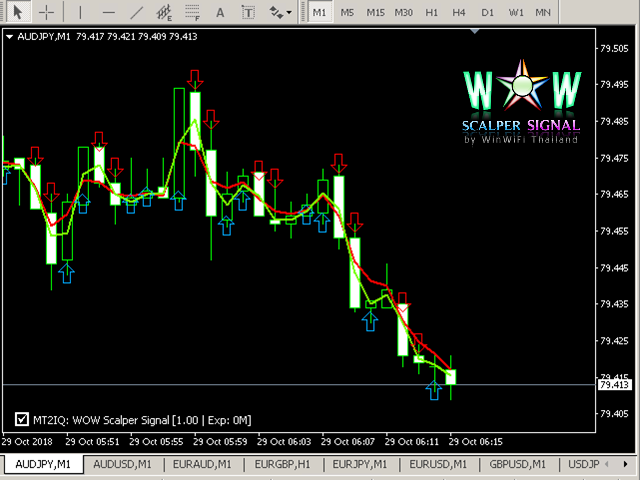Switch to M30 timeframe
640x480 pixels.
coord(403,12)
